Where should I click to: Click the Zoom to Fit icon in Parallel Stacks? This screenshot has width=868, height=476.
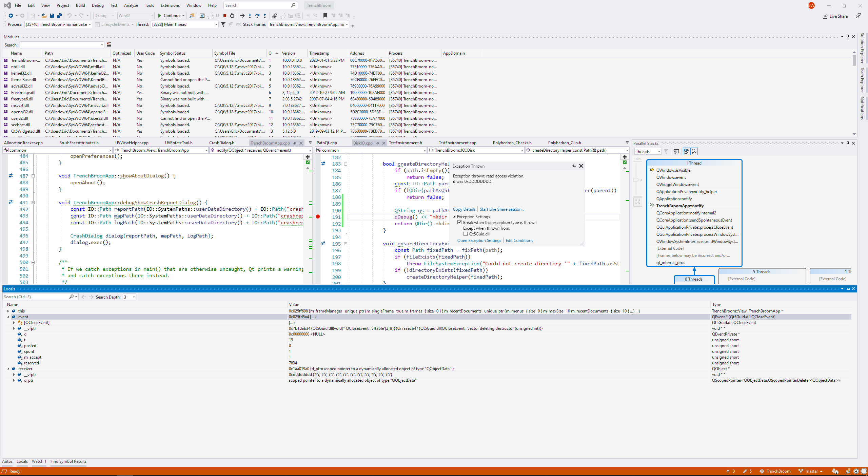point(638,202)
